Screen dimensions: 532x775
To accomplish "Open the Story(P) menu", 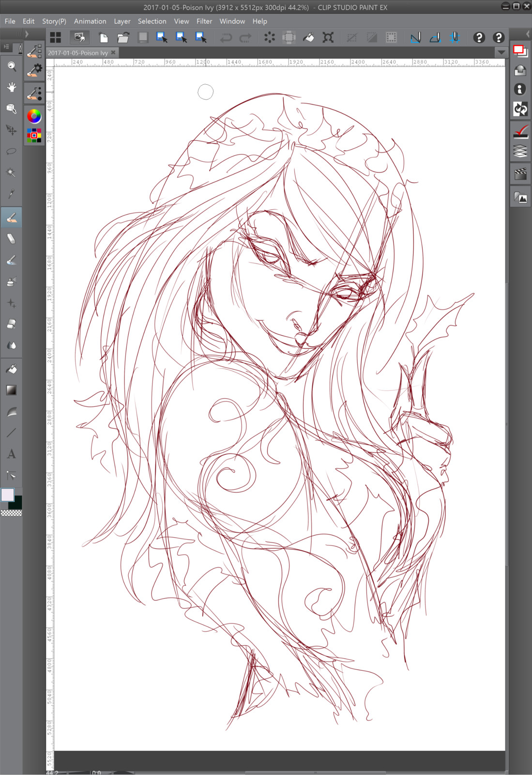I will [x=54, y=21].
